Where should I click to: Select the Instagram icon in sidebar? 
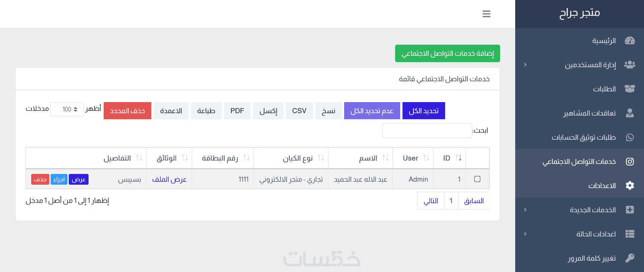tap(630, 162)
